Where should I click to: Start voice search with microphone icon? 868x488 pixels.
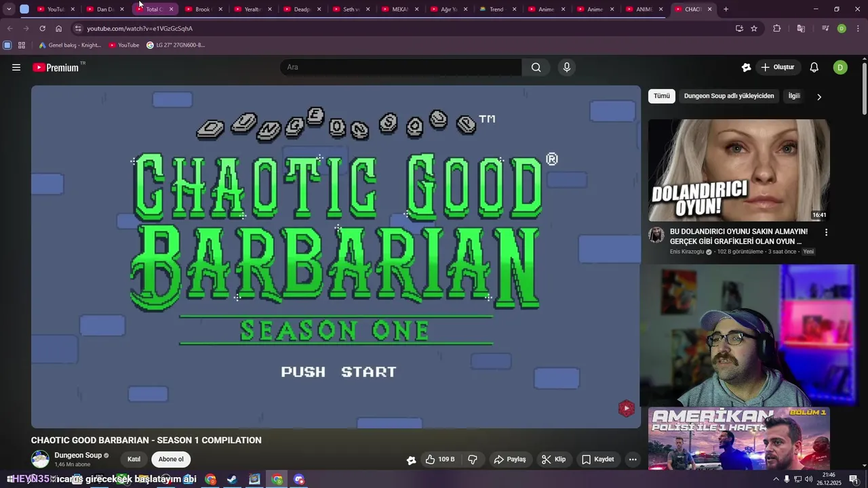(567, 67)
